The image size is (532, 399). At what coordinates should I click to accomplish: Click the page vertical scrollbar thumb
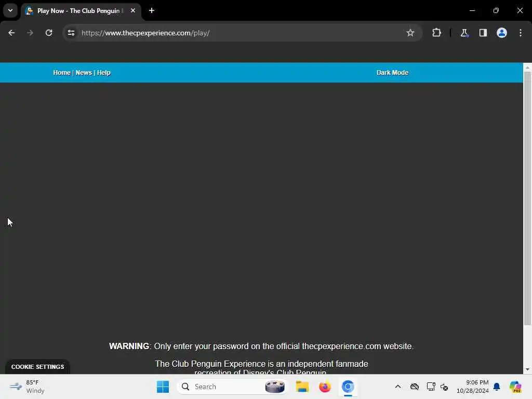[527, 198]
